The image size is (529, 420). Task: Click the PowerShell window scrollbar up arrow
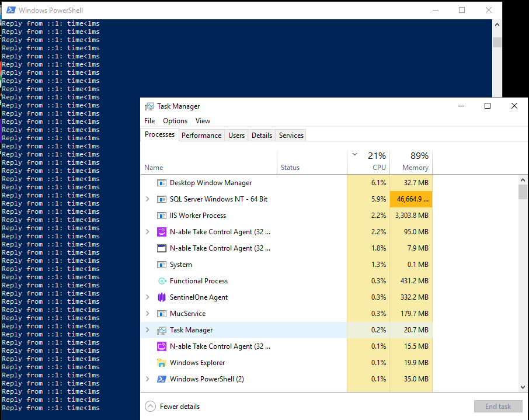(497, 25)
